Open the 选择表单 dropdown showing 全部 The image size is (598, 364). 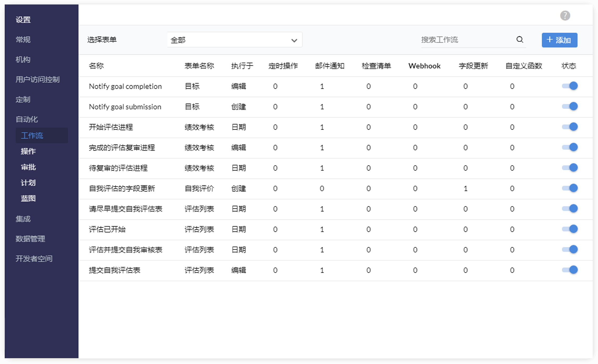click(234, 40)
